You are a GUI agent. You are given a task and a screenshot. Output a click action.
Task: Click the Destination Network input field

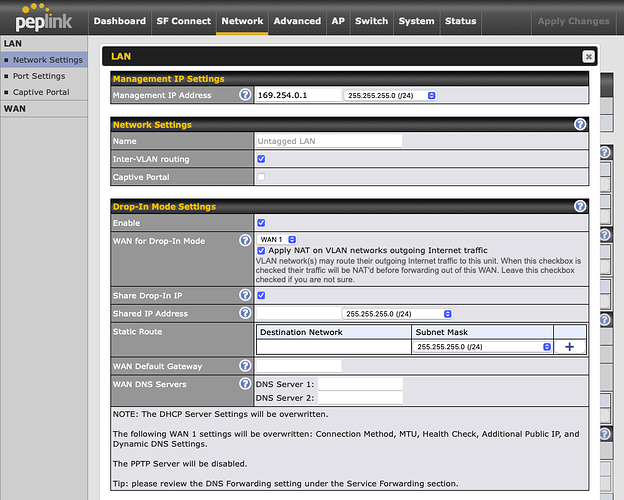click(333, 347)
